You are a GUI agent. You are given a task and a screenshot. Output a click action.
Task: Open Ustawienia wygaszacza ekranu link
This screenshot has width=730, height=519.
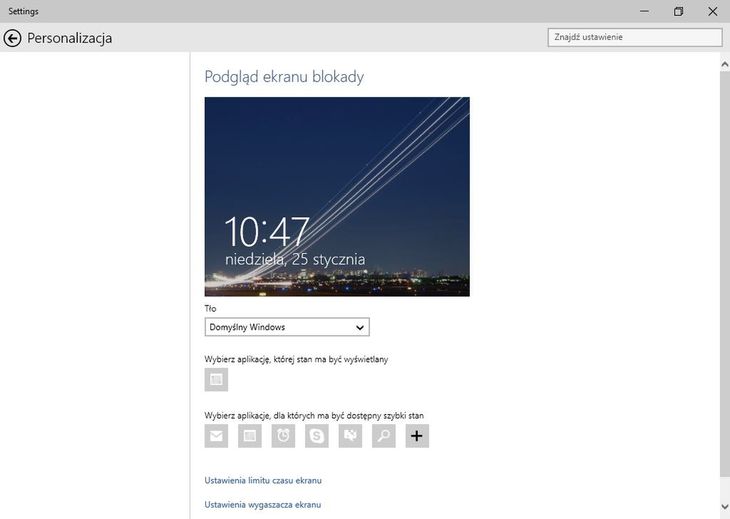[262, 505]
